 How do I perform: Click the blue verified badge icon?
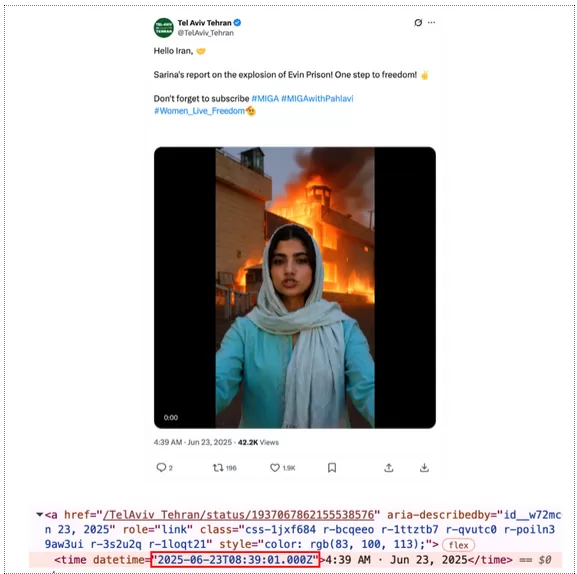tap(237, 23)
